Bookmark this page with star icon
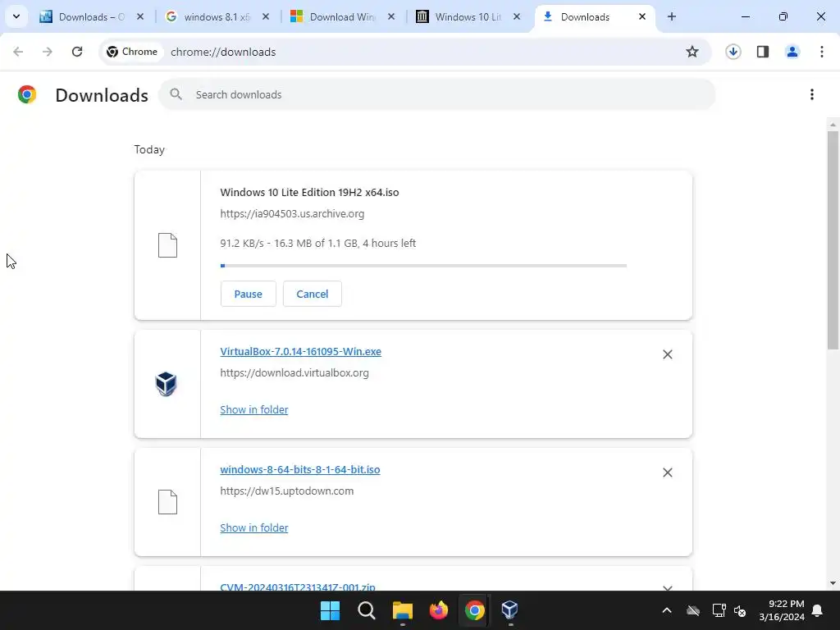 click(692, 52)
